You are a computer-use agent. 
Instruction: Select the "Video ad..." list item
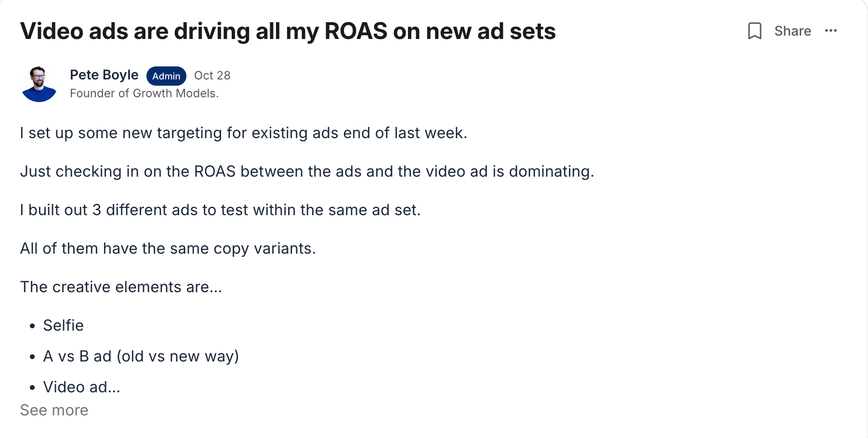[81, 387]
